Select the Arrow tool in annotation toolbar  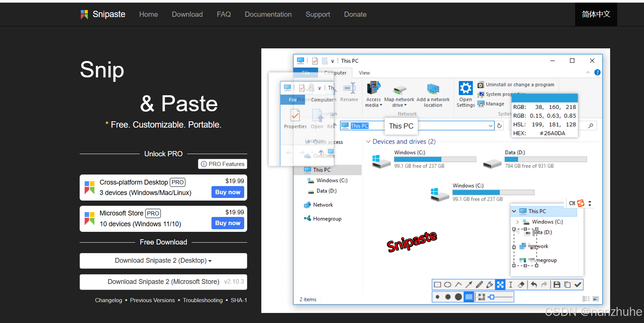pos(469,285)
